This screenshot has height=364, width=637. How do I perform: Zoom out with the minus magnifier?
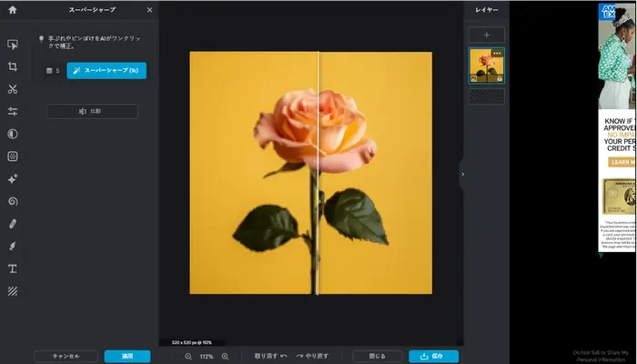pyautogui.click(x=188, y=357)
